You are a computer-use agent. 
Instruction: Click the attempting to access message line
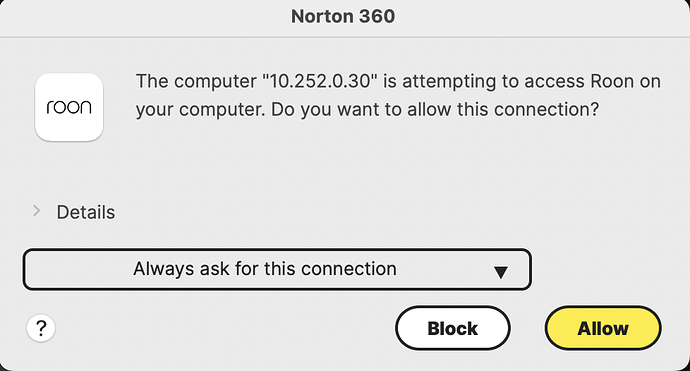click(x=398, y=81)
